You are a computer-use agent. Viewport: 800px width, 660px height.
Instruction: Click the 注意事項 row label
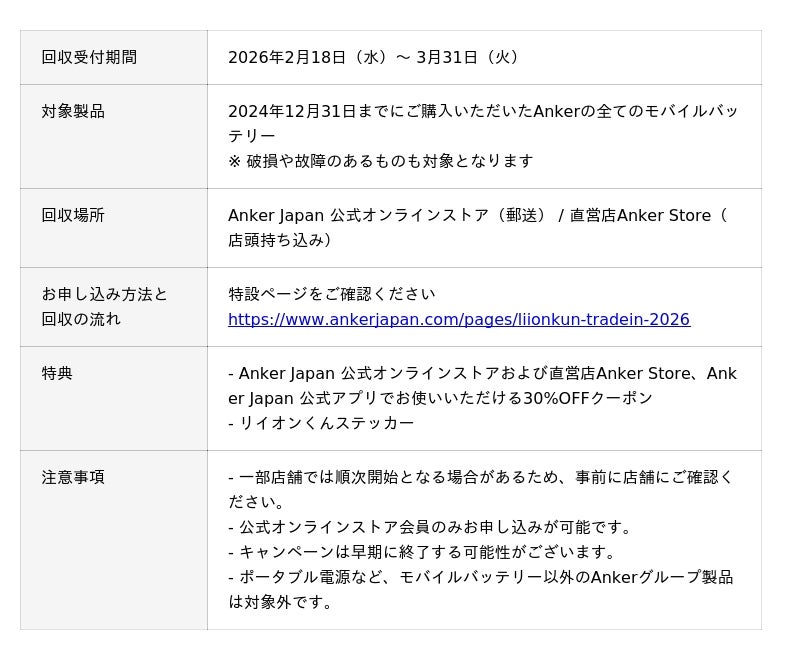coord(73,478)
